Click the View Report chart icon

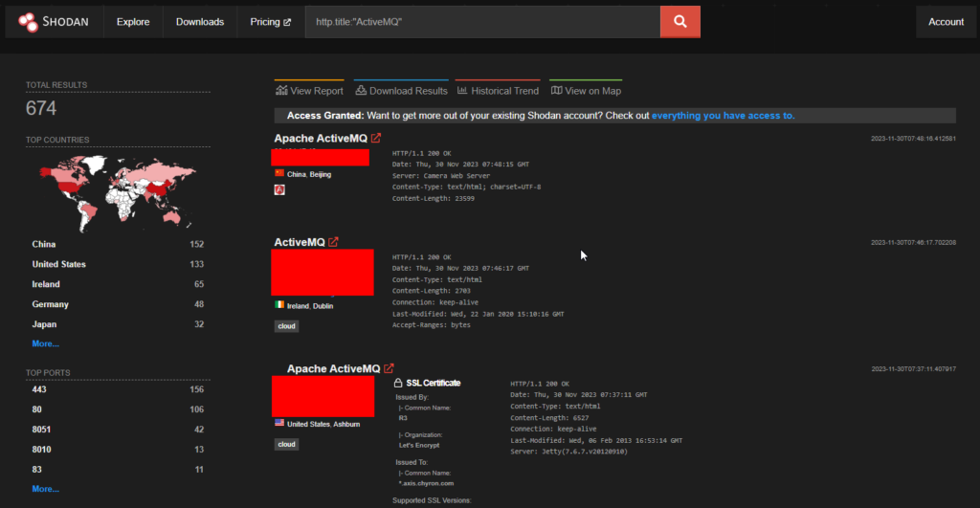(x=282, y=91)
